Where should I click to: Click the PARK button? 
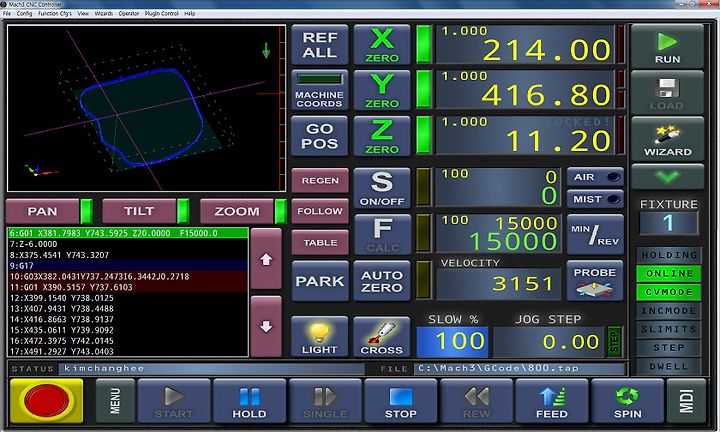320,281
